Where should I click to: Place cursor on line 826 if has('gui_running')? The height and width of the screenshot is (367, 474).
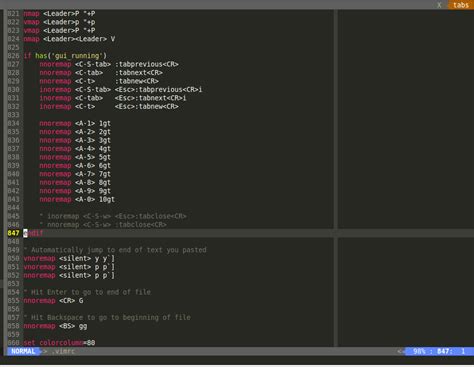65,56
